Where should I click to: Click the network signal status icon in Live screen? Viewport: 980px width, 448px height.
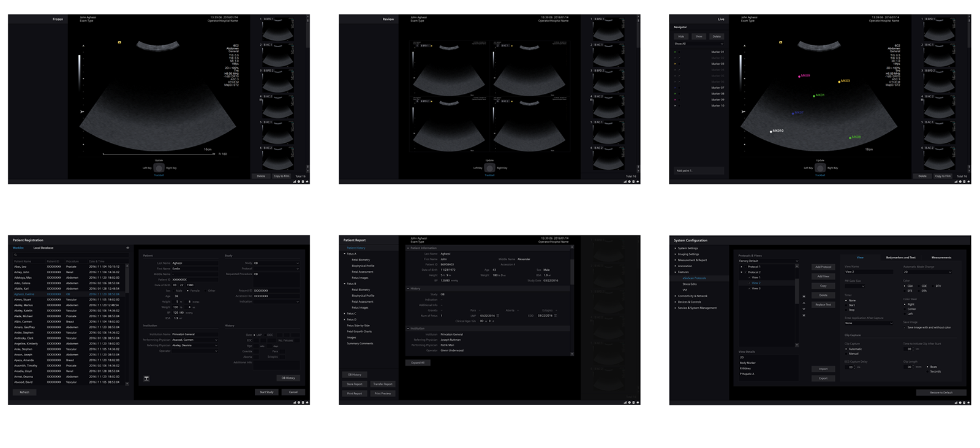(x=956, y=181)
